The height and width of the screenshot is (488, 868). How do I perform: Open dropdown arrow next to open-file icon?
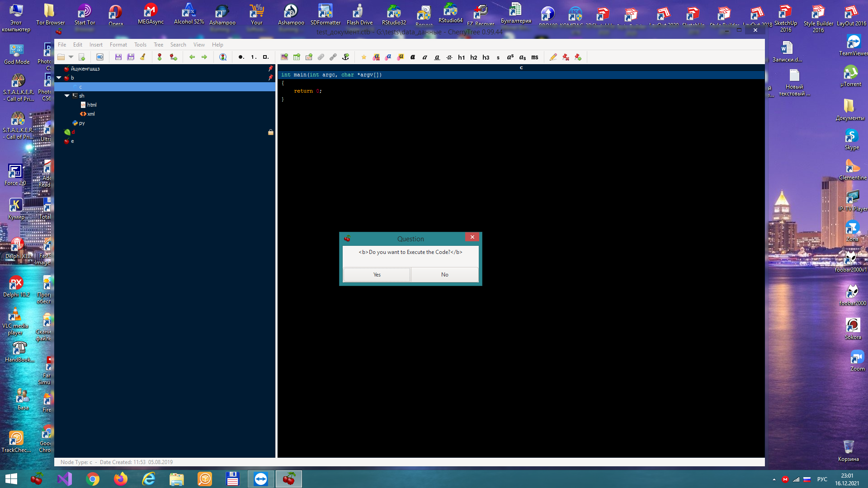71,57
